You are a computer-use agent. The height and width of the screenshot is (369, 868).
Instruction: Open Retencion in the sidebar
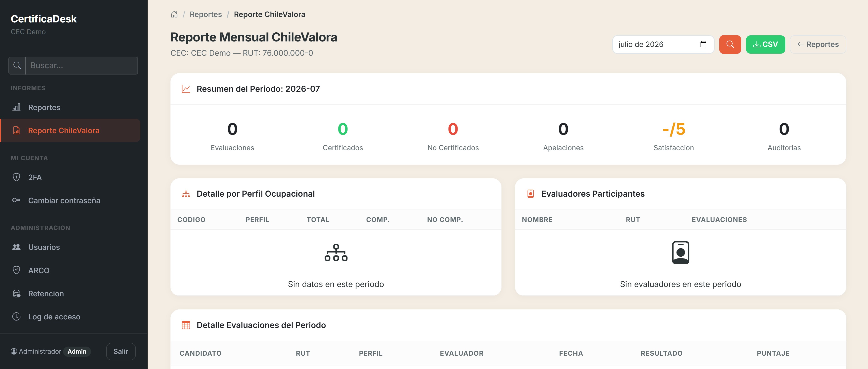[x=70, y=293]
